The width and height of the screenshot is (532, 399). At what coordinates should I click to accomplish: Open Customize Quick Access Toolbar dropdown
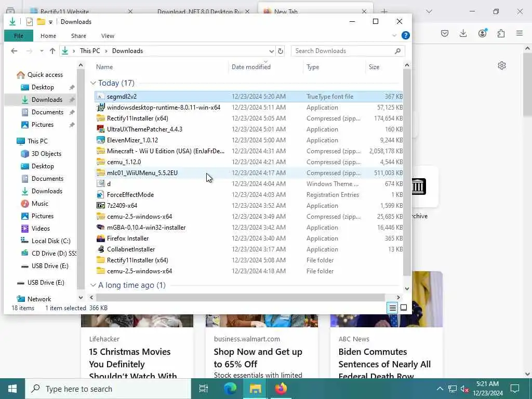50,22
